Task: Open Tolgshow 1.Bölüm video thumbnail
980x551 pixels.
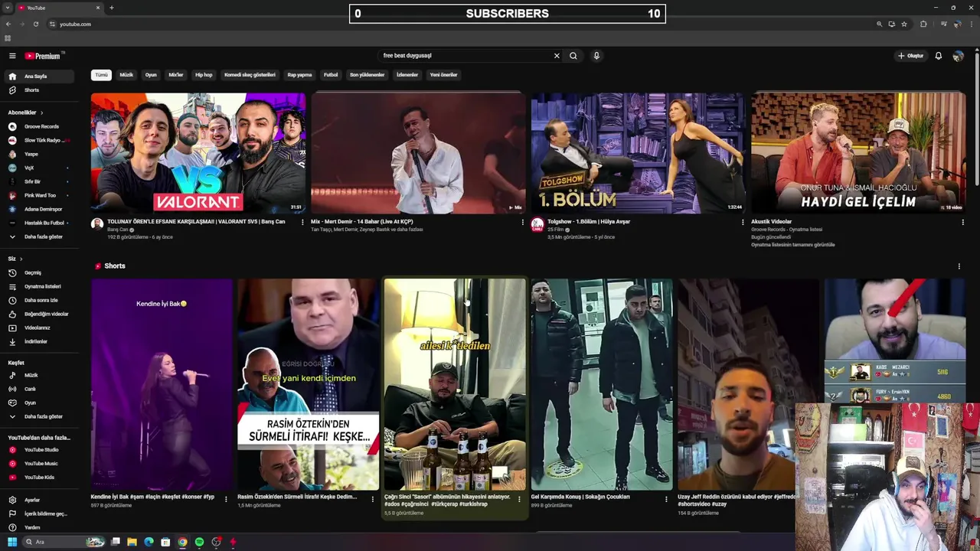Action: 638,153
